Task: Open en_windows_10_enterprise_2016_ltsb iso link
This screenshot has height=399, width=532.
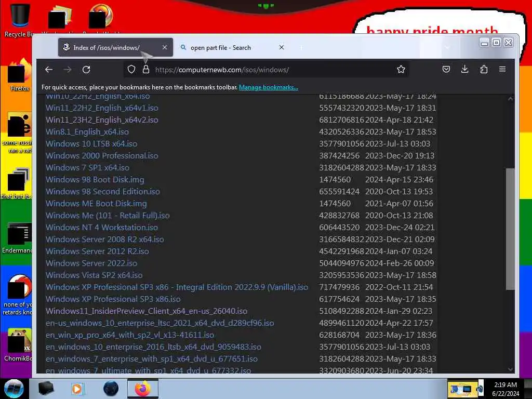Action: [x=153, y=347]
